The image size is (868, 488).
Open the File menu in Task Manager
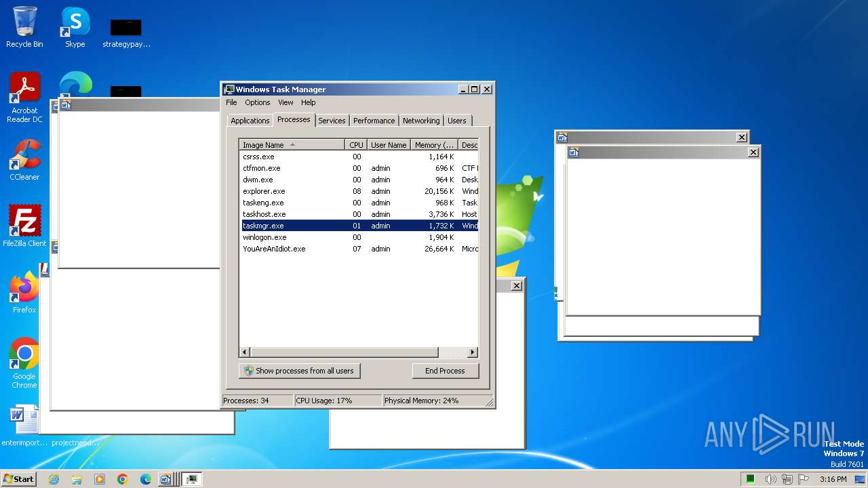(x=231, y=102)
